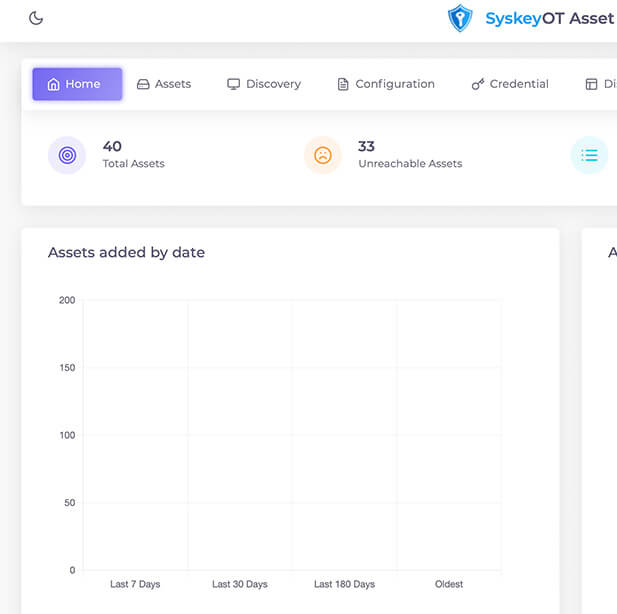Select the 40 Total Assets count

click(112, 146)
